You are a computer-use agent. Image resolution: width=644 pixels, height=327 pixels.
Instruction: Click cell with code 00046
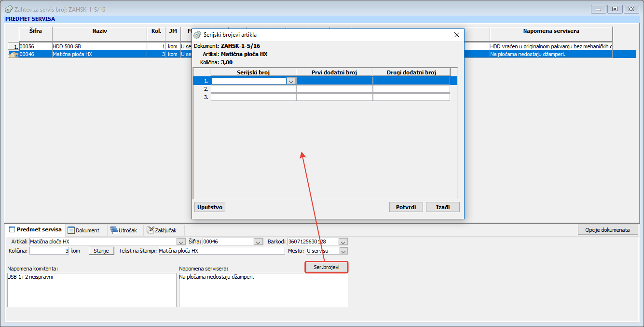click(x=35, y=54)
